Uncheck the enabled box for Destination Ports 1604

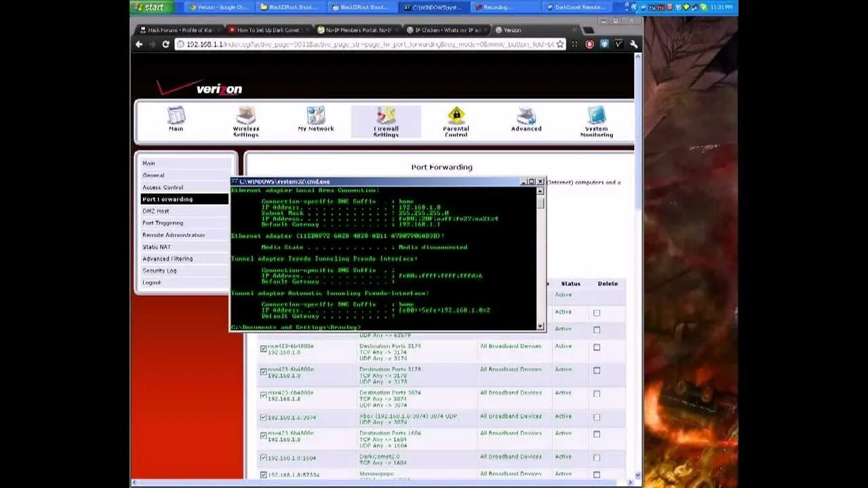(263, 435)
